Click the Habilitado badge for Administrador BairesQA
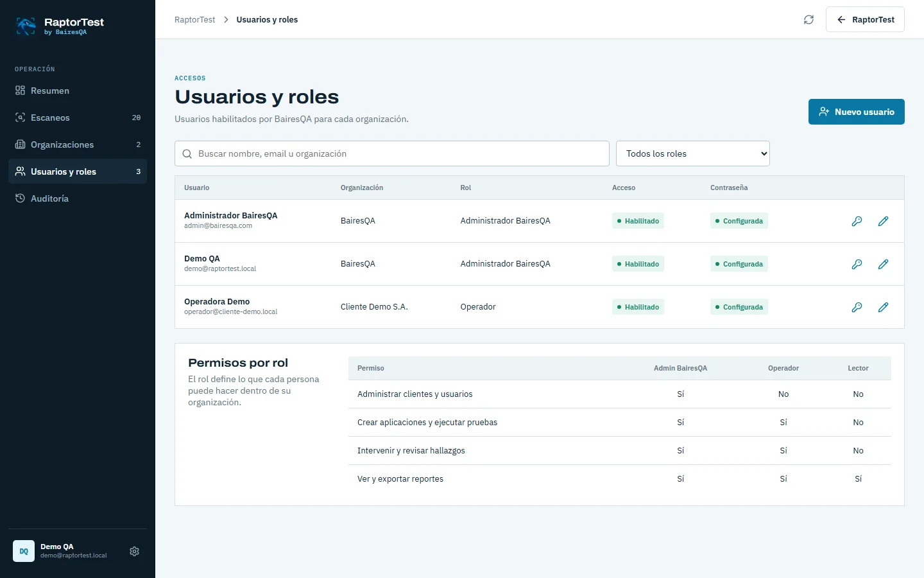Viewport: 924px width, 578px height. [638, 221]
